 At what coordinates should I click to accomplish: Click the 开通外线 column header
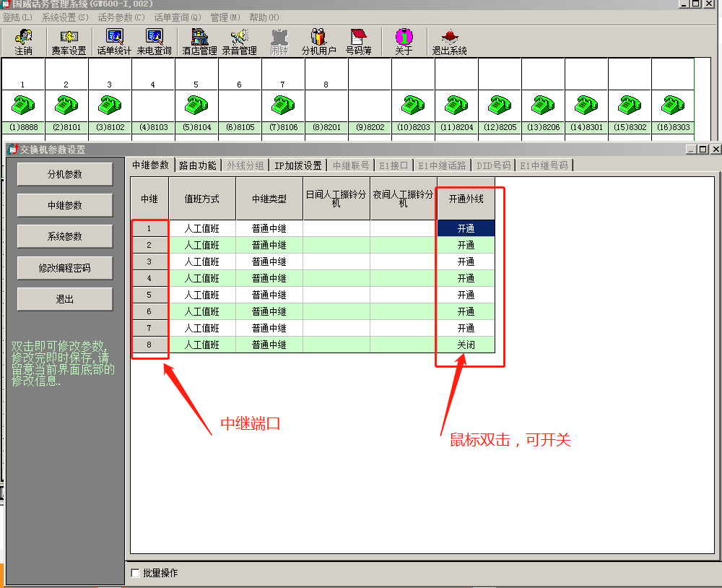(x=466, y=199)
